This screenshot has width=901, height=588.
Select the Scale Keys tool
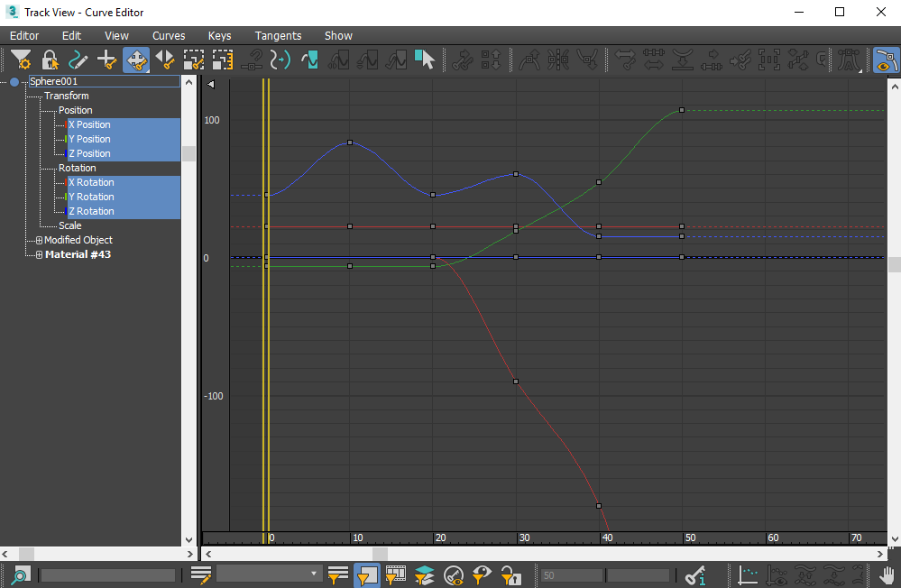194,60
